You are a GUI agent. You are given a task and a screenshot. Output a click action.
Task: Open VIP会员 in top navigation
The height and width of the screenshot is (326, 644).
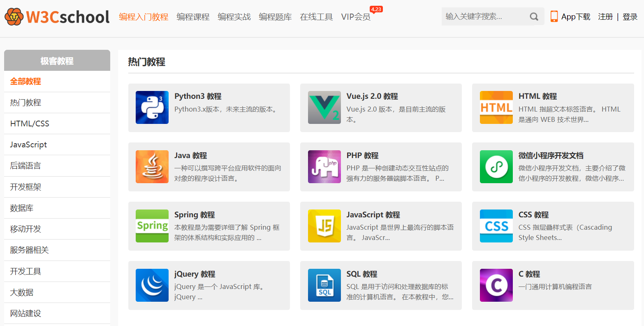pos(356,17)
